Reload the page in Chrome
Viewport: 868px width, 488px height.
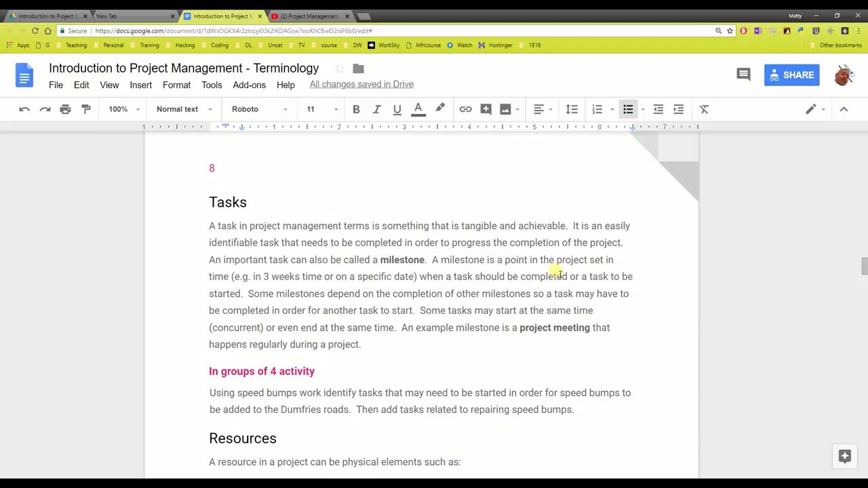pos(35,30)
